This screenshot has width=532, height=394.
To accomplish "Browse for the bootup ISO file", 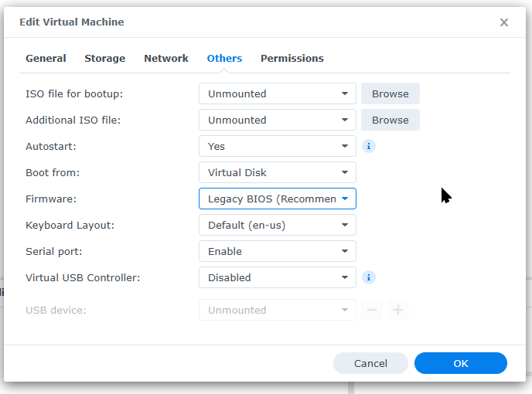I will [x=390, y=93].
